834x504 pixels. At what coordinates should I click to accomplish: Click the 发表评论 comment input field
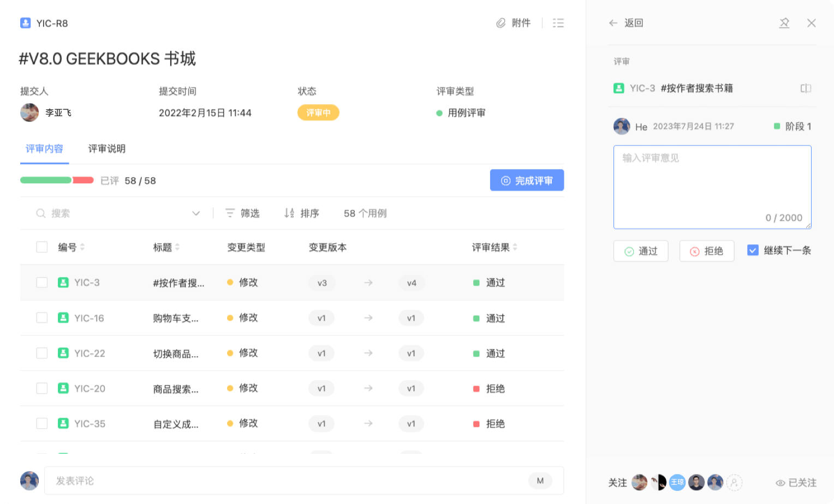tap(304, 481)
